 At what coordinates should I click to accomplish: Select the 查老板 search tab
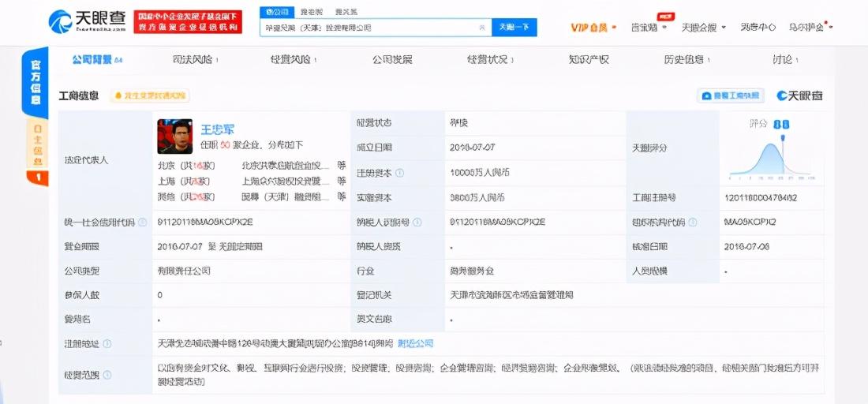[x=312, y=12]
